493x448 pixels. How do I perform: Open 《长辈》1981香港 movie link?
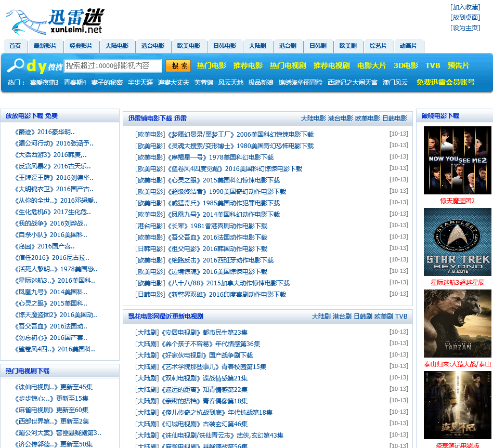217,226
